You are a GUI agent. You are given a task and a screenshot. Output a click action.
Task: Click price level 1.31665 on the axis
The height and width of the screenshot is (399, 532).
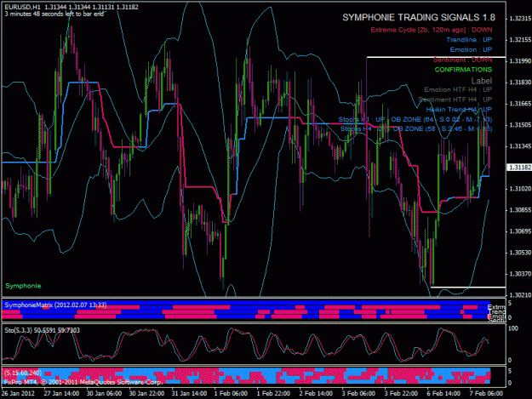coord(520,104)
